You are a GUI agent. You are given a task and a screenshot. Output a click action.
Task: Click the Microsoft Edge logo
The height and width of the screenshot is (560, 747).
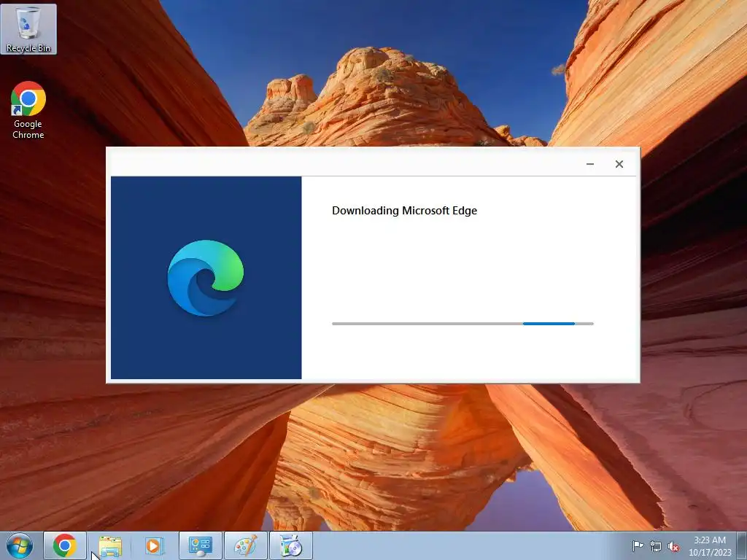[x=206, y=278]
